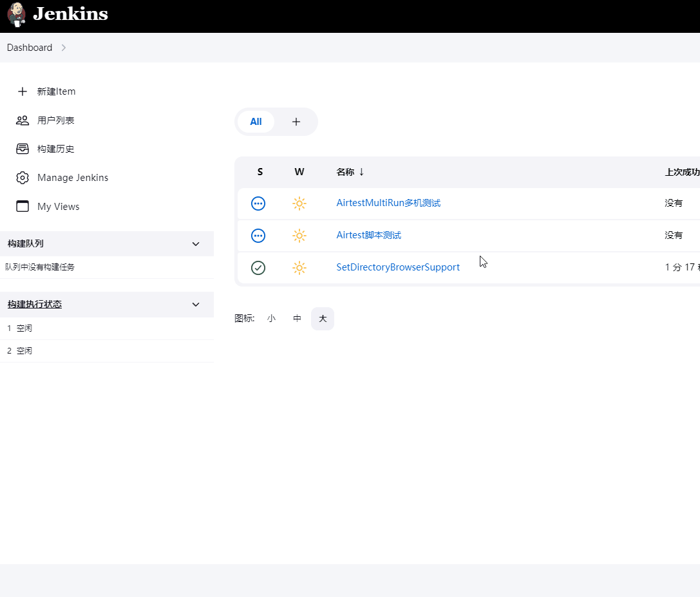Click status icon of Airtest脚本测试
Screen dimensions: 700x597
258,236
